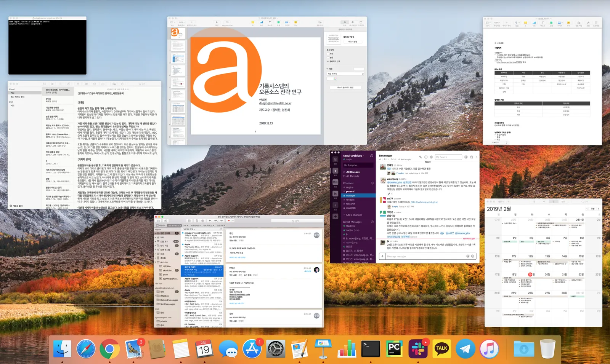Image resolution: width=610 pixels, height=364 pixels.
Task: Click Add a channel in Slack
Action: point(353,215)
